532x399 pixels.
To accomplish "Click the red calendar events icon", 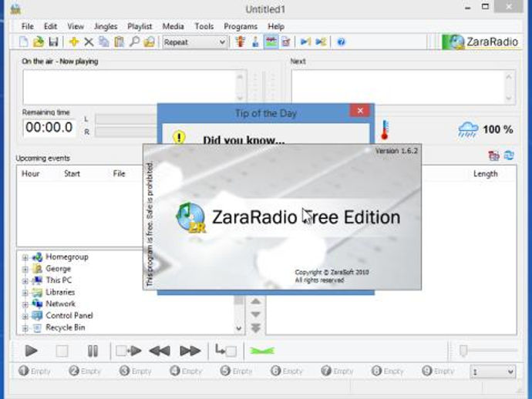I will tap(493, 156).
